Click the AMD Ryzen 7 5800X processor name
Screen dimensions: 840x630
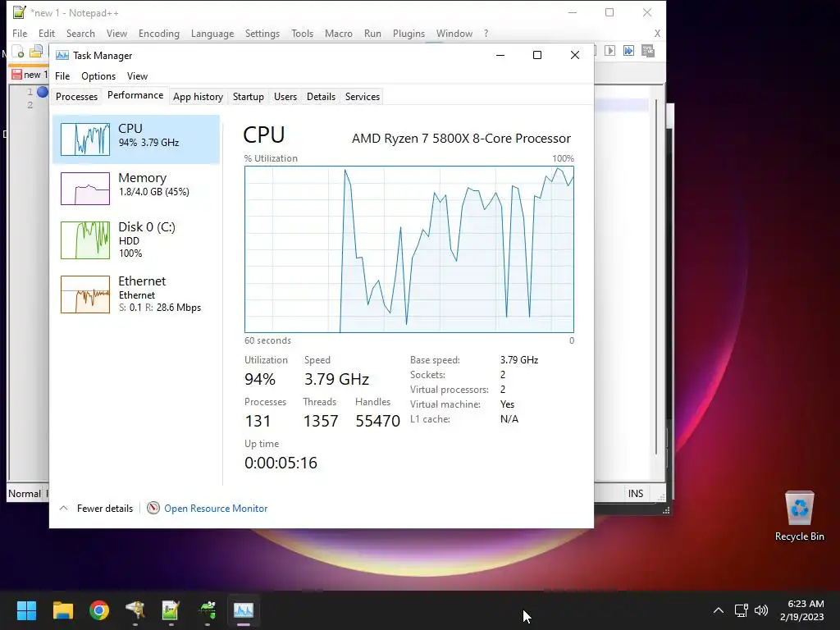(461, 138)
